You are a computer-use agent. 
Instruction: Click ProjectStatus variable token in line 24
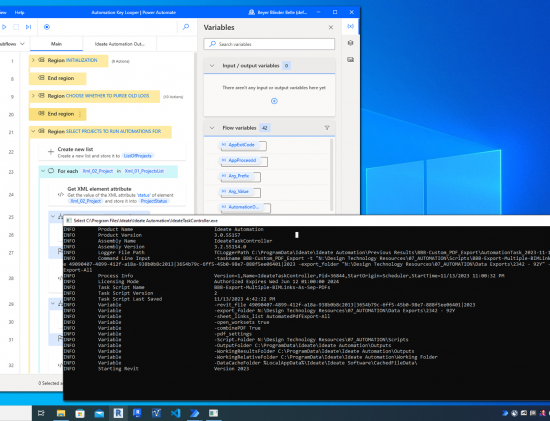(x=154, y=201)
